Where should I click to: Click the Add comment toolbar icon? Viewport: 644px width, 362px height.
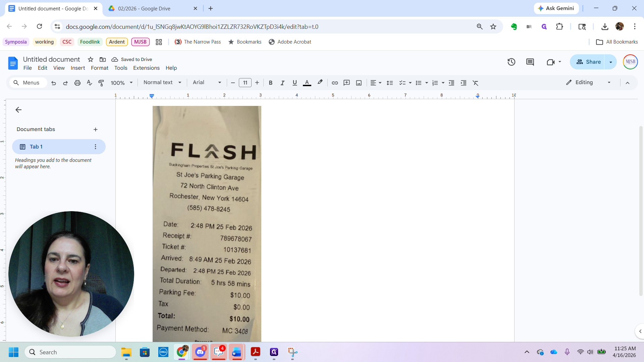pyautogui.click(x=347, y=83)
